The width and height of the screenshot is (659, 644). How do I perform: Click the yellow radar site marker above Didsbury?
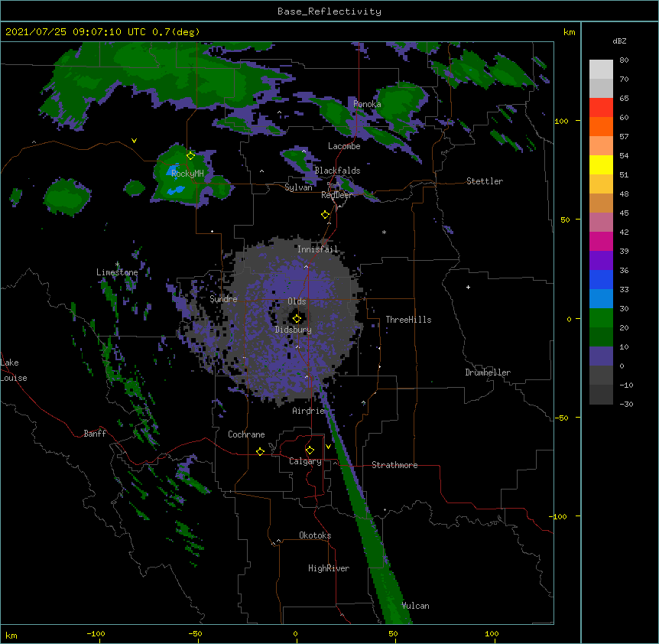[x=297, y=318]
